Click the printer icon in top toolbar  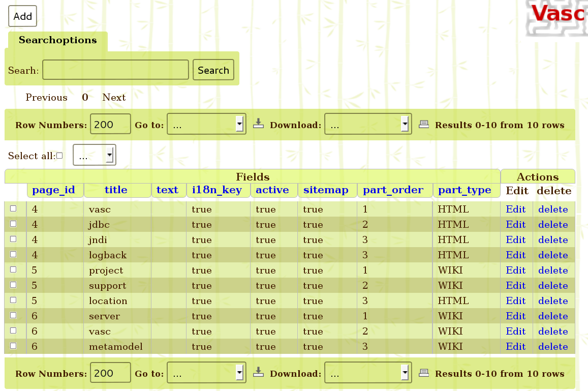point(424,124)
